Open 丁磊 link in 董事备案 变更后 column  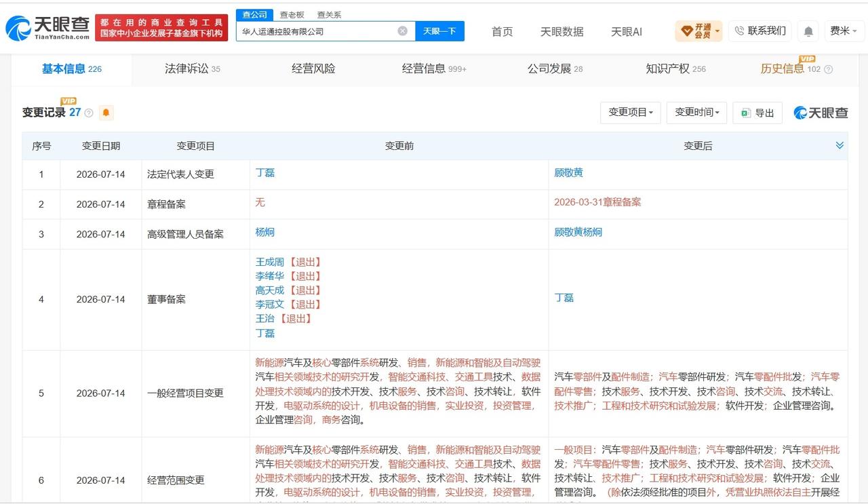pos(564,298)
